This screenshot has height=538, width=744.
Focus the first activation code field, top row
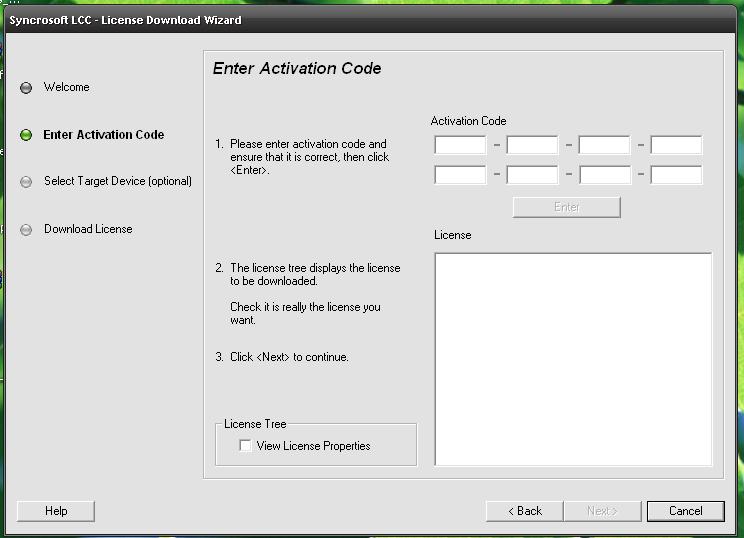(460, 145)
